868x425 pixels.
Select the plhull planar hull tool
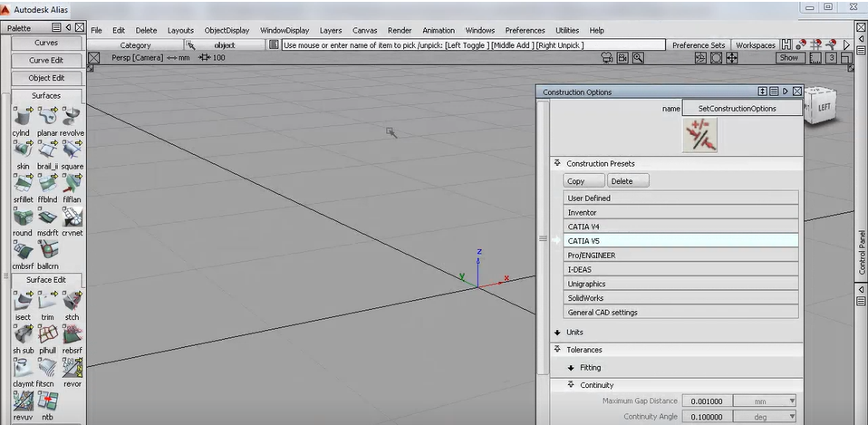pos(48,333)
